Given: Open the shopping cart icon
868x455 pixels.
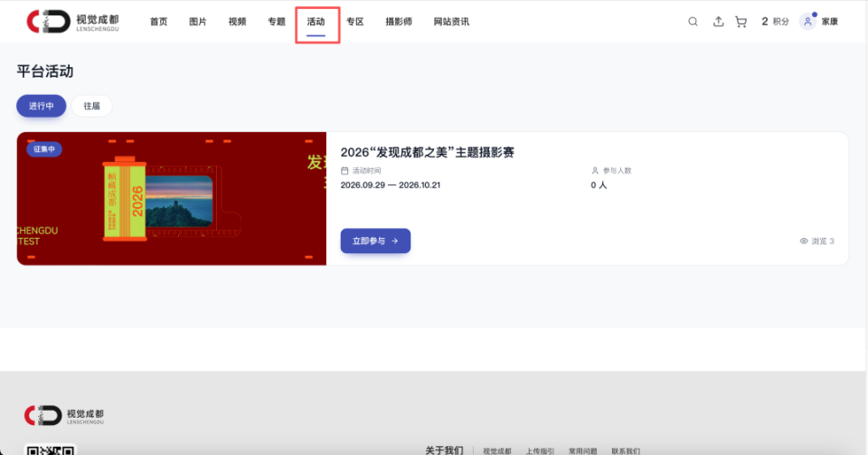Looking at the screenshot, I should (741, 22).
